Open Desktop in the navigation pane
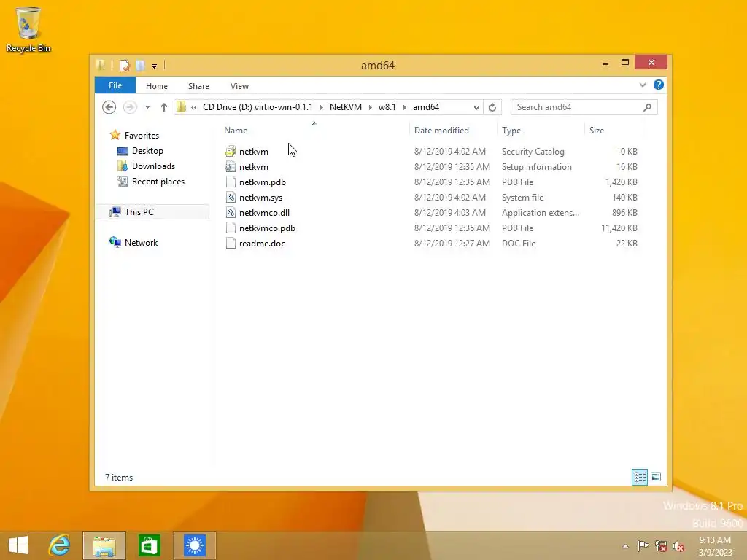 [147, 150]
